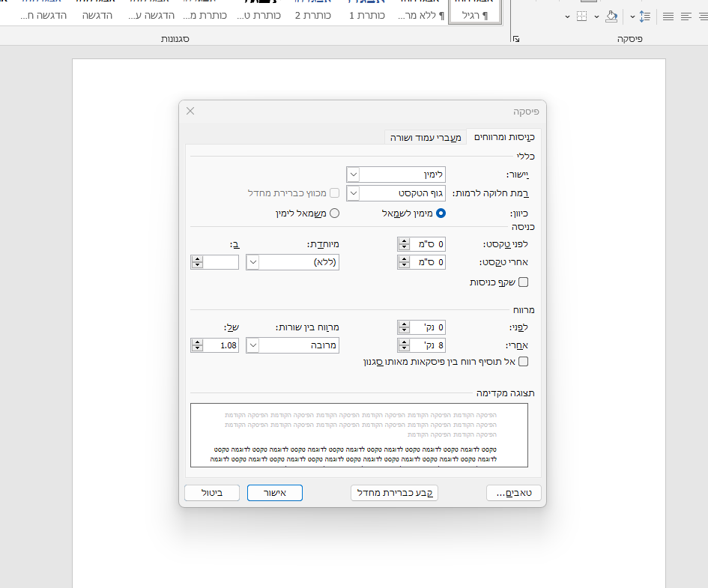Switch to the כניסות ומרווחים tab
The image size is (708, 588).
click(504, 137)
